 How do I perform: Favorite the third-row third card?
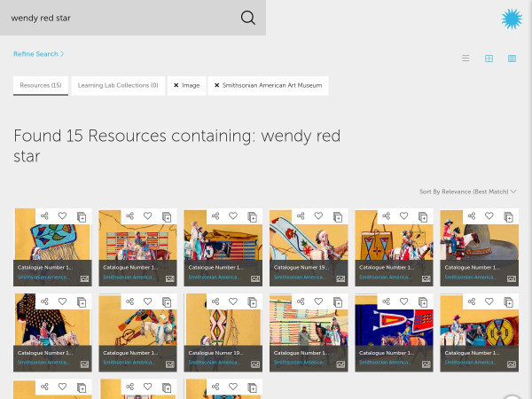coord(233,387)
